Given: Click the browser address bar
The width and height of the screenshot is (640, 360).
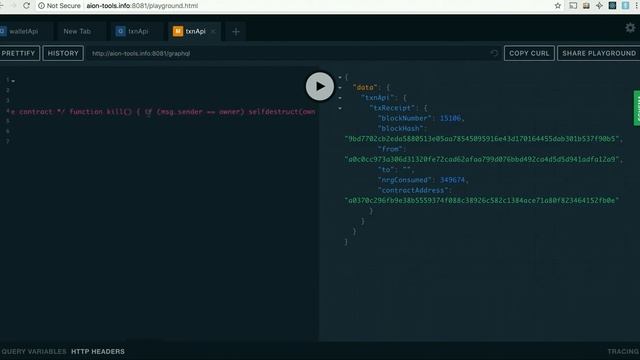Looking at the screenshot, I should (294, 6).
